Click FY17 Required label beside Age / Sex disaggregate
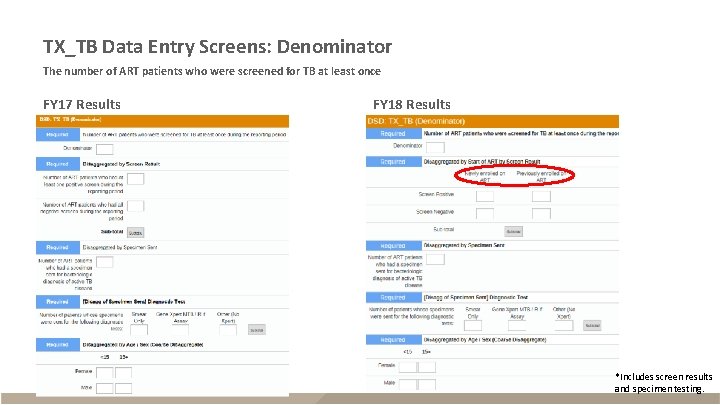Image resolution: width=720 pixels, height=405 pixels. click(58, 344)
